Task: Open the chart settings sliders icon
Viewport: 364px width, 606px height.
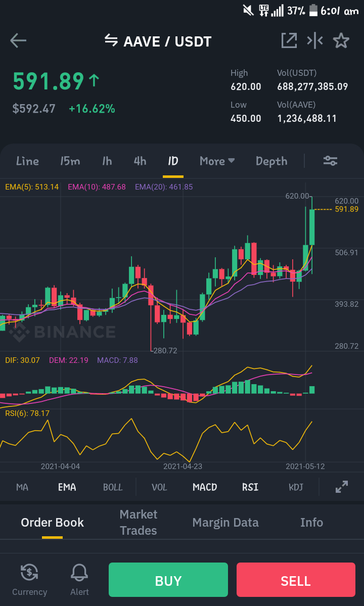Action: (331, 161)
